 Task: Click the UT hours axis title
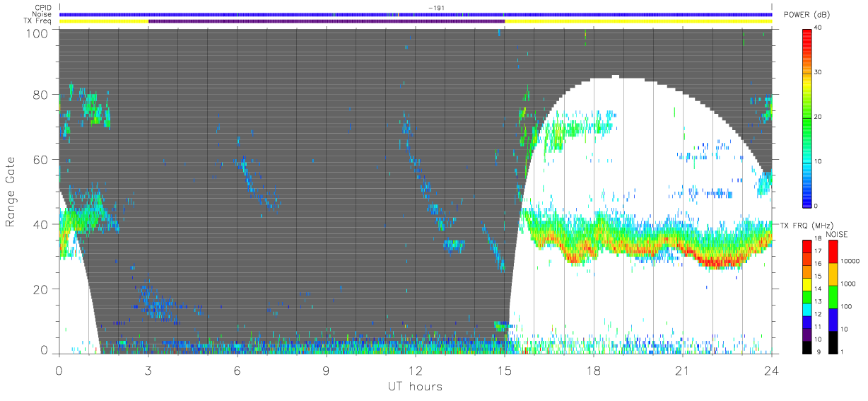(x=414, y=386)
